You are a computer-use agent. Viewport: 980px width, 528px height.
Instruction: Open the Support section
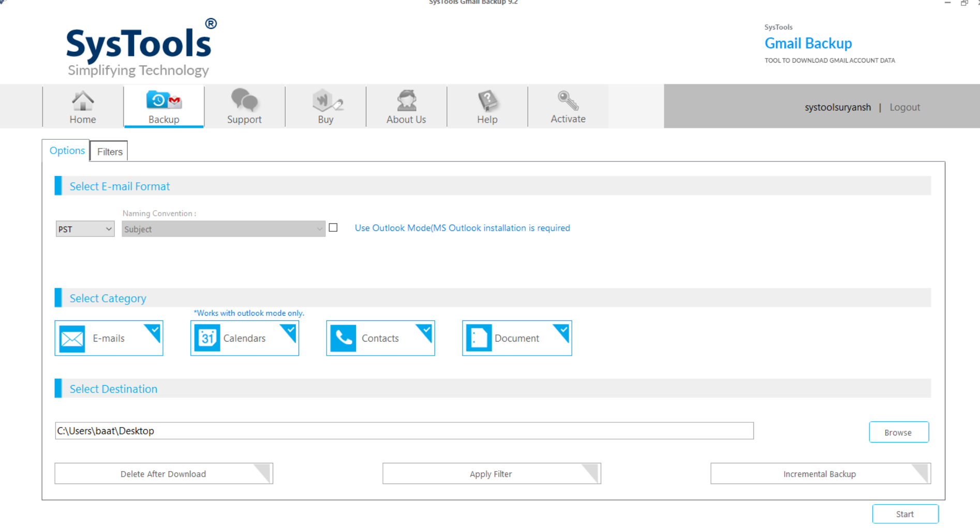tap(244, 106)
